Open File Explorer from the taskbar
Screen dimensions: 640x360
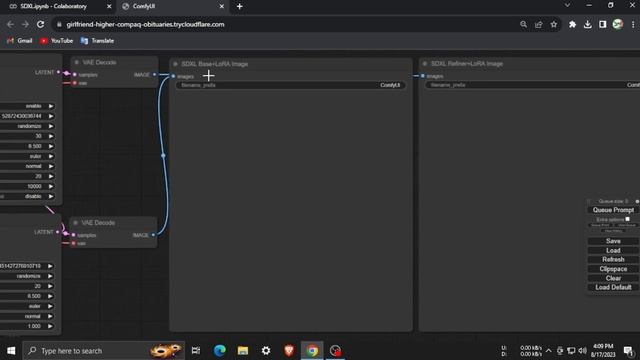pyautogui.click(x=243, y=351)
